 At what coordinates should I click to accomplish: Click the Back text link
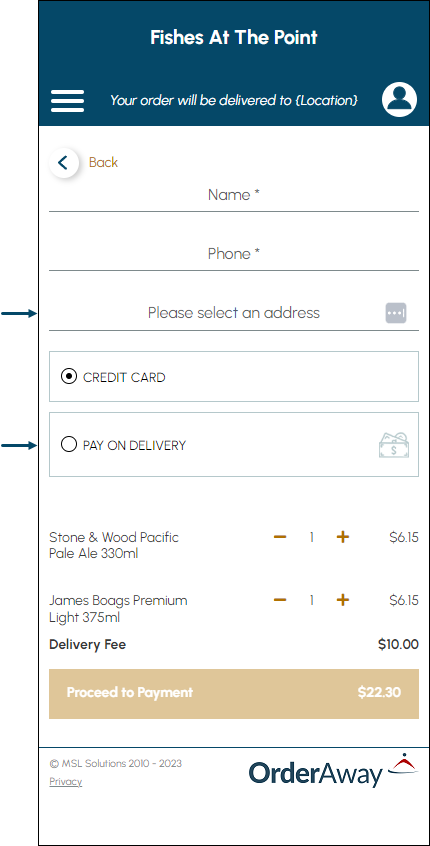click(x=103, y=162)
